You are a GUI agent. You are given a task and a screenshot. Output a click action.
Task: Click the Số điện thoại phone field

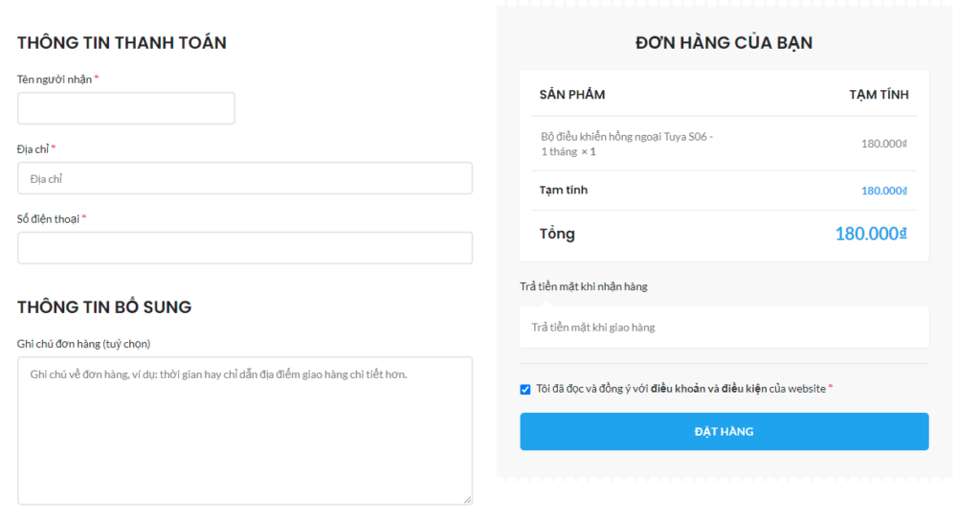pos(244,248)
